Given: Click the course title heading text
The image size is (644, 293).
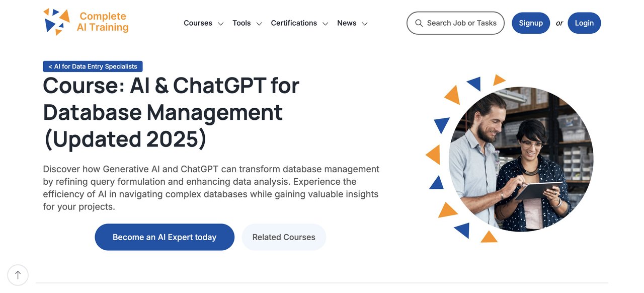Looking at the screenshot, I should 171,113.
